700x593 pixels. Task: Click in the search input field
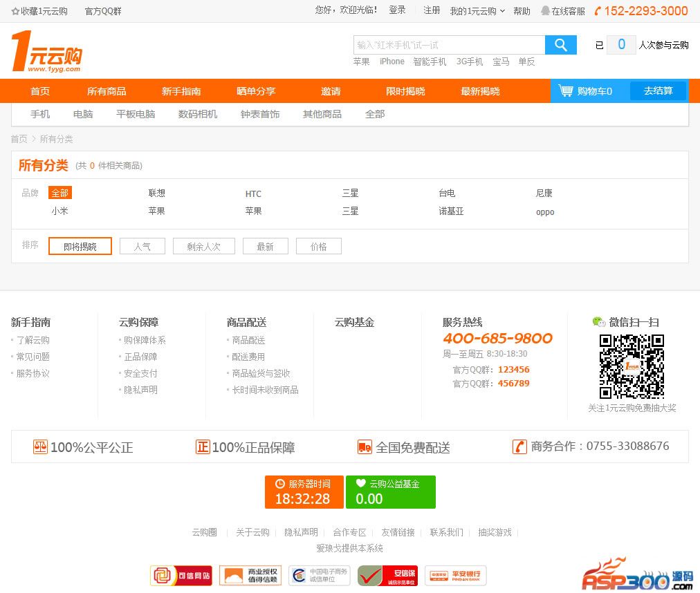click(449, 45)
